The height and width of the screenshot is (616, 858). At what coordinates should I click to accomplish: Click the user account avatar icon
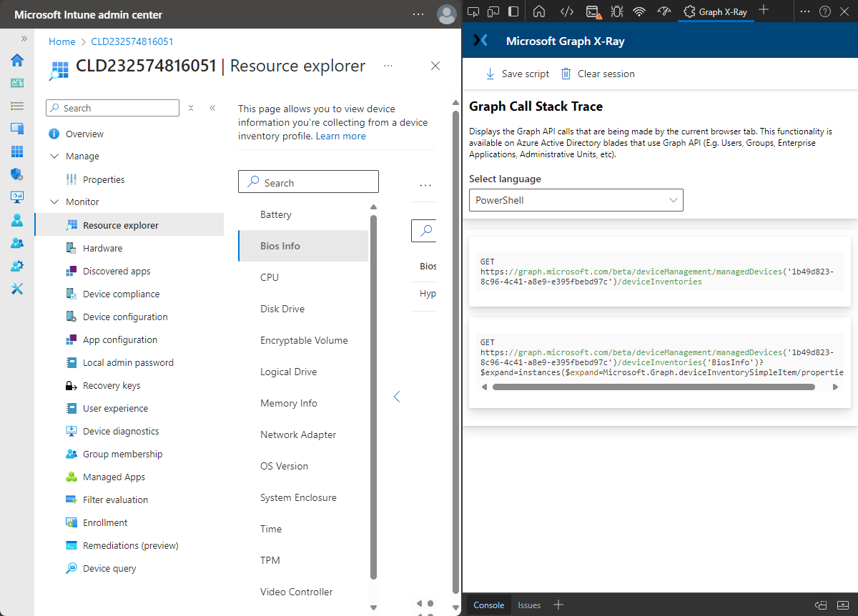[447, 14]
